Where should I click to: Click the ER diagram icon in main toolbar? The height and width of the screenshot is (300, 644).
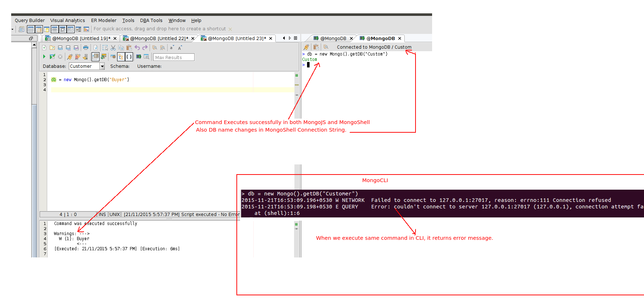pos(78,29)
